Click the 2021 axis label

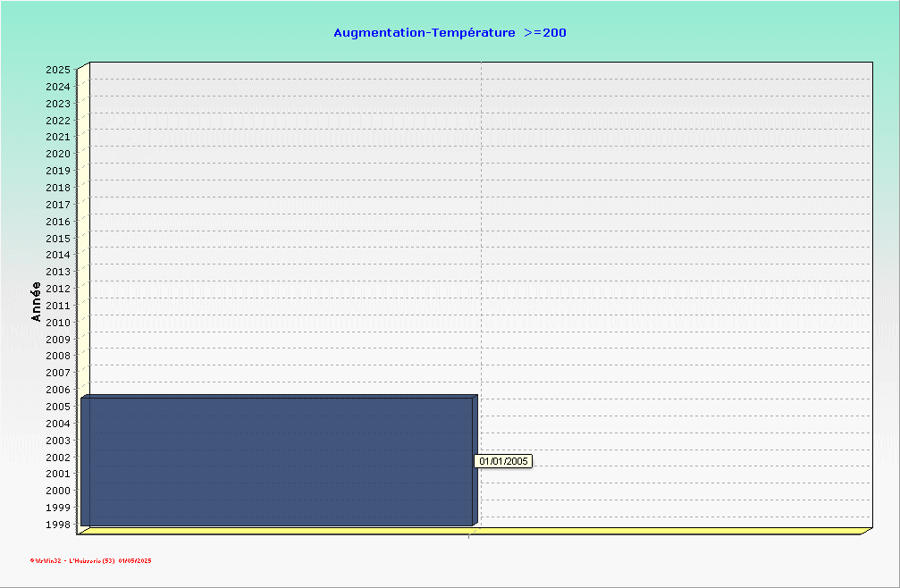pyautogui.click(x=58, y=137)
